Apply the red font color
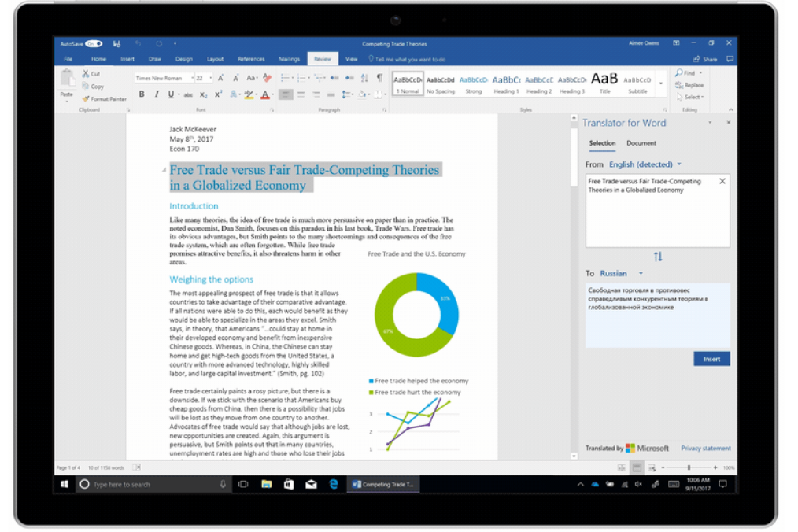The height and width of the screenshot is (532, 798). (264, 94)
